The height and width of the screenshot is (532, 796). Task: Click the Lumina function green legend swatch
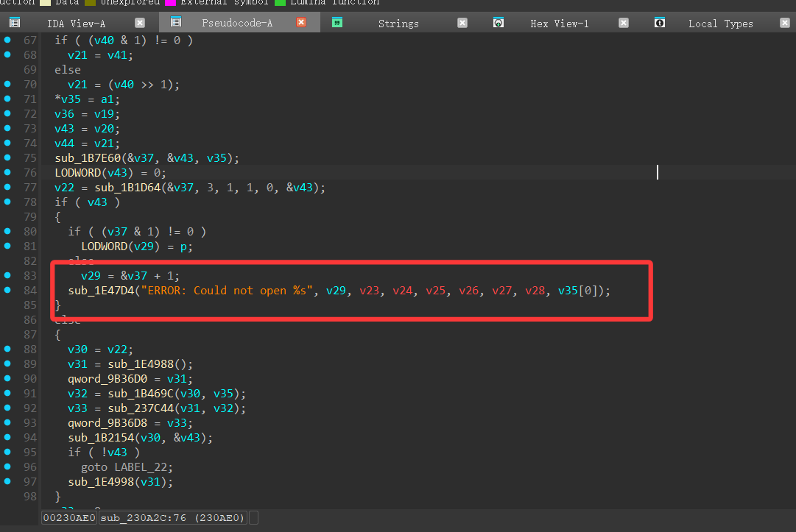tap(280, 2)
